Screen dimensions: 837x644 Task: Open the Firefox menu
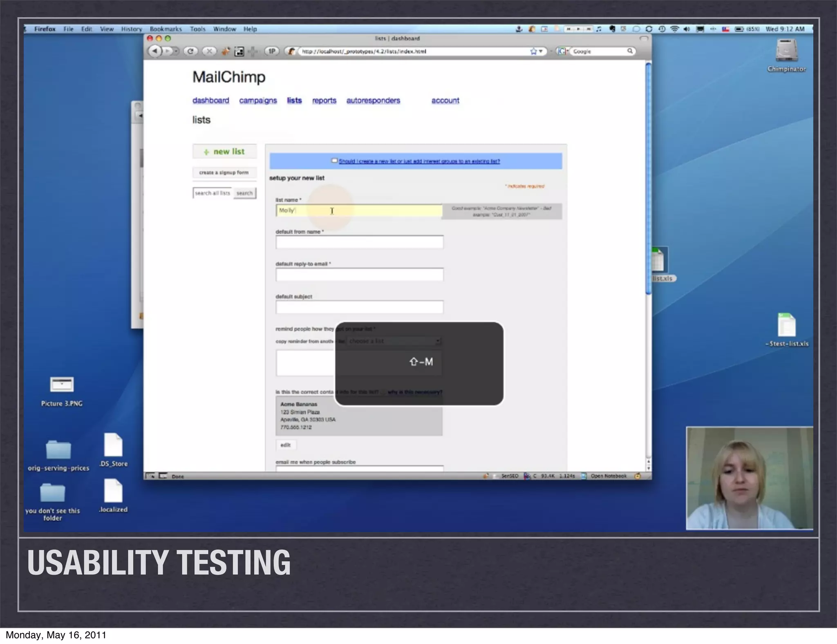(45, 29)
